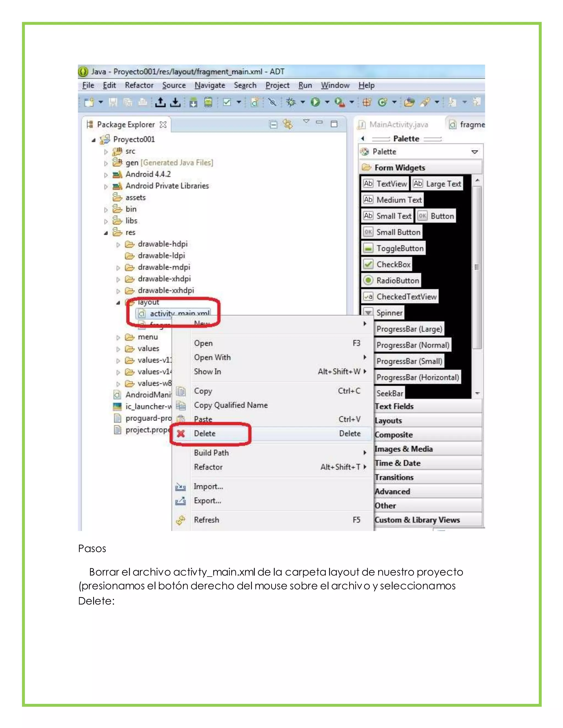Click the Palette icon beside Palette dropdown
563x728 pixels.
click(365, 152)
